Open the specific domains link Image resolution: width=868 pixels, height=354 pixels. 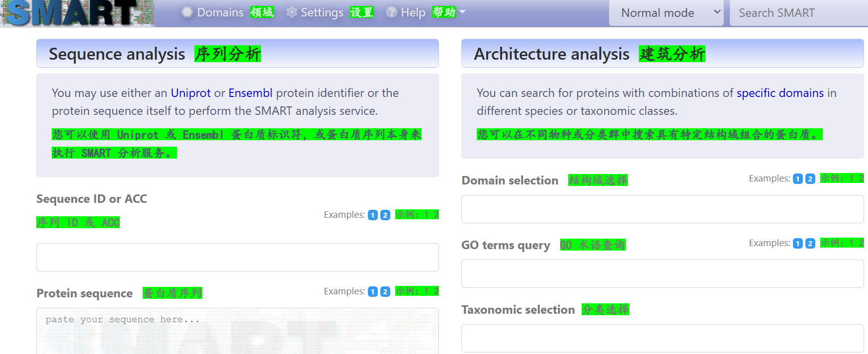pos(780,93)
